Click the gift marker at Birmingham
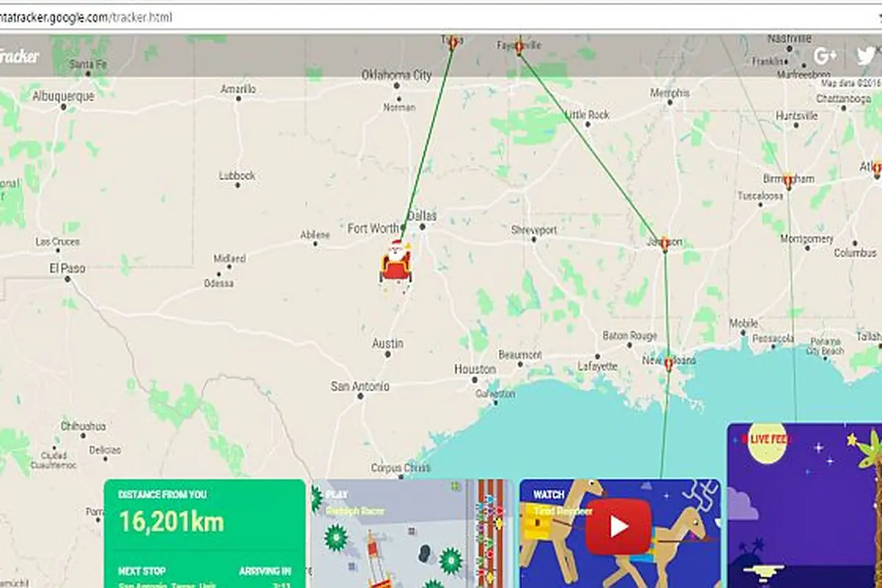This screenshot has height=588, width=882. click(788, 181)
